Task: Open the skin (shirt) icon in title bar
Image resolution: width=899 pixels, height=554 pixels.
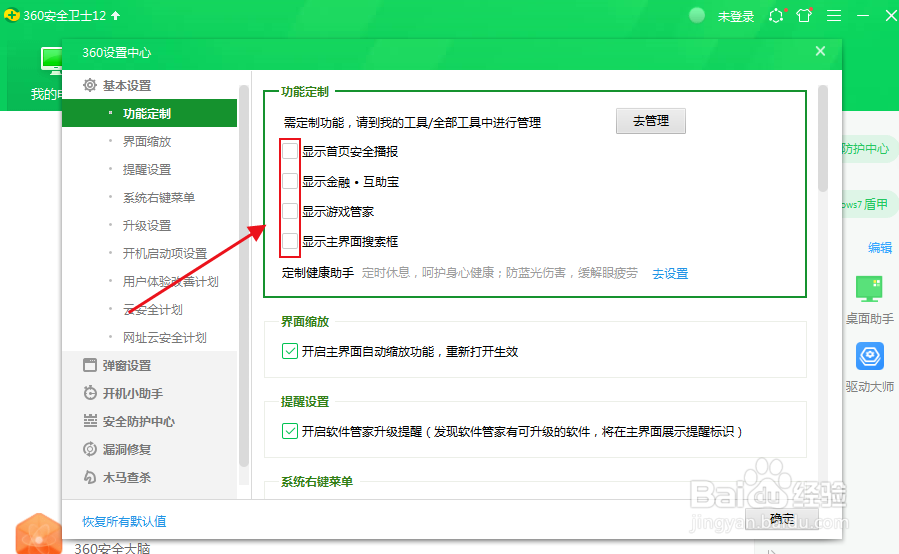Action: (804, 15)
